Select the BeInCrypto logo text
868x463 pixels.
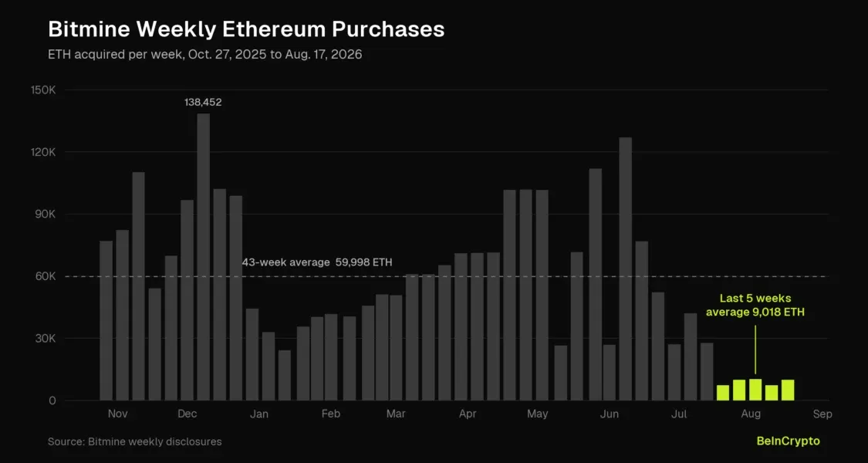[x=789, y=441]
